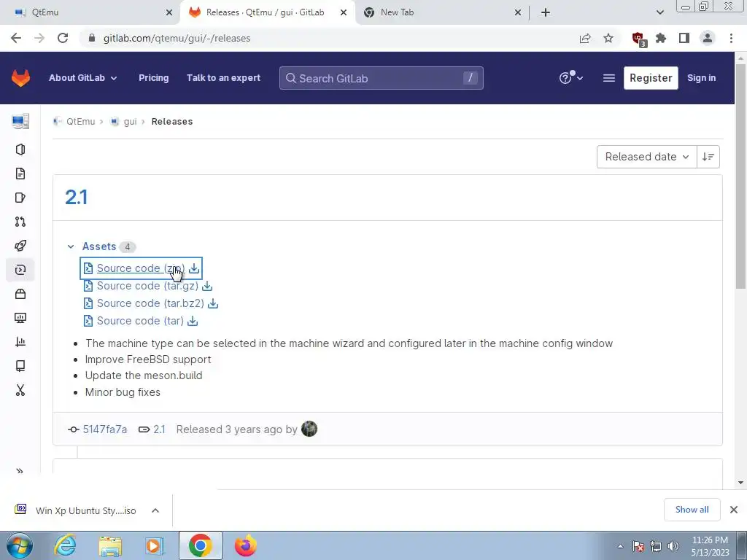
Task: Open Issues sidebar icon
Action: pyautogui.click(x=20, y=198)
